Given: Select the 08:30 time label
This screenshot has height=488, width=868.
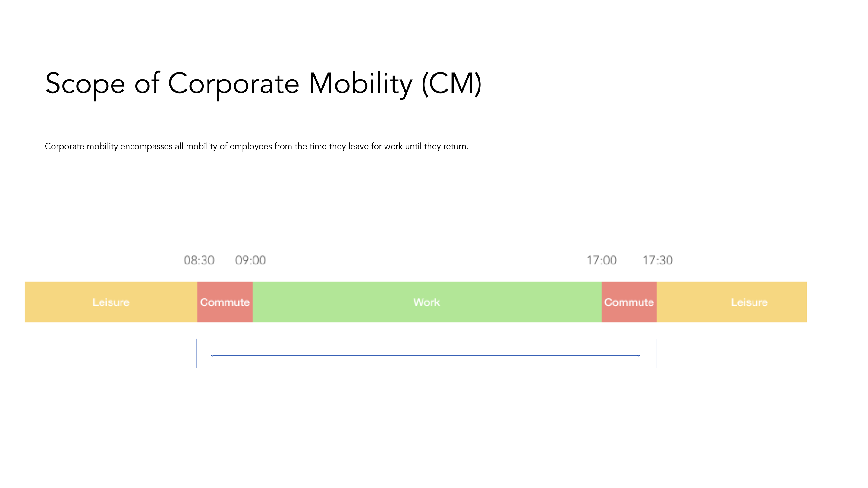Looking at the screenshot, I should coord(199,260).
